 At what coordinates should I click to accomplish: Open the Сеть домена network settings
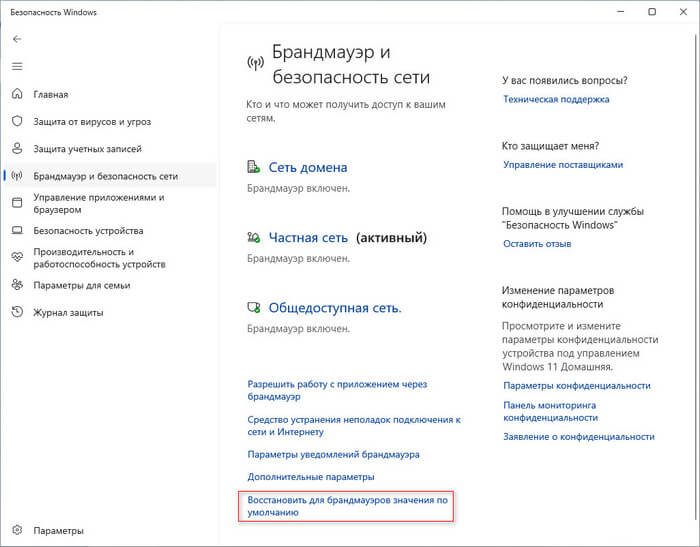[308, 168]
